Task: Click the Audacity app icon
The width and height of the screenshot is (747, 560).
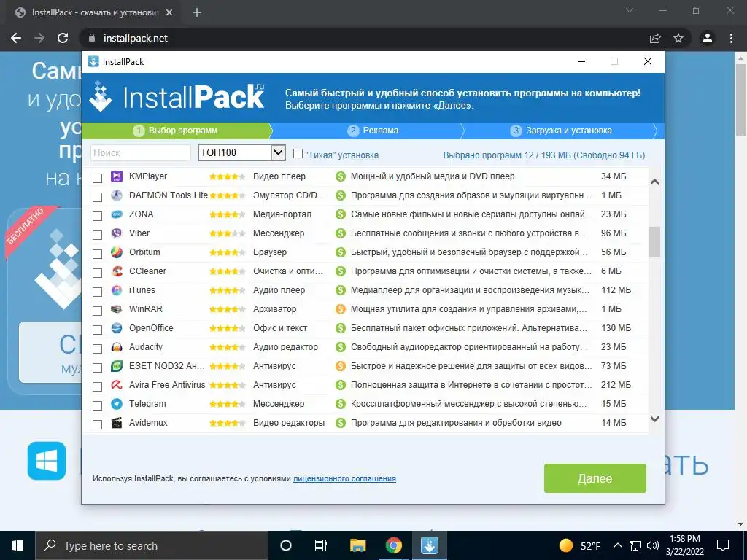Action: tap(116, 347)
